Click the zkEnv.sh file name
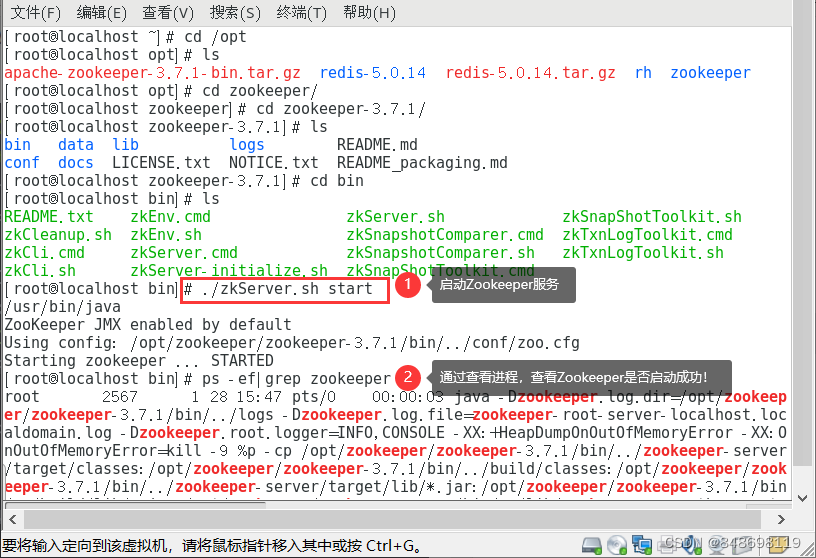Viewport: 816px width, 558px height. [166, 235]
